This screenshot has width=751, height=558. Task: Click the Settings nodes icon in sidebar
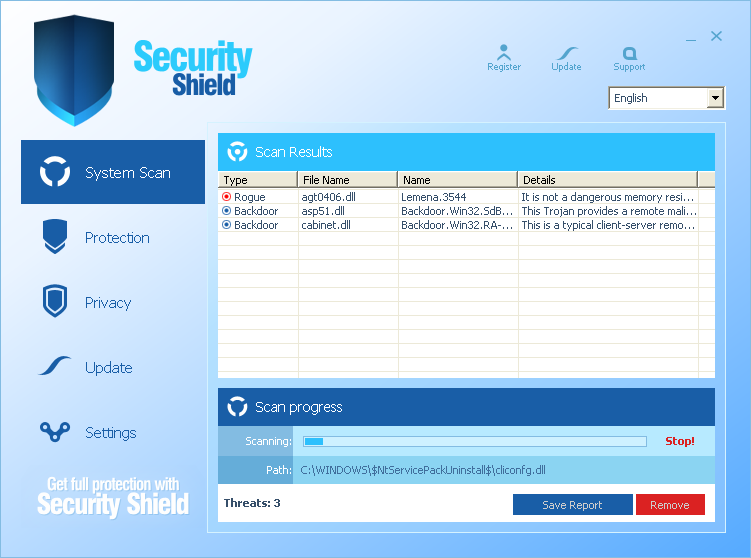click(54, 432)
